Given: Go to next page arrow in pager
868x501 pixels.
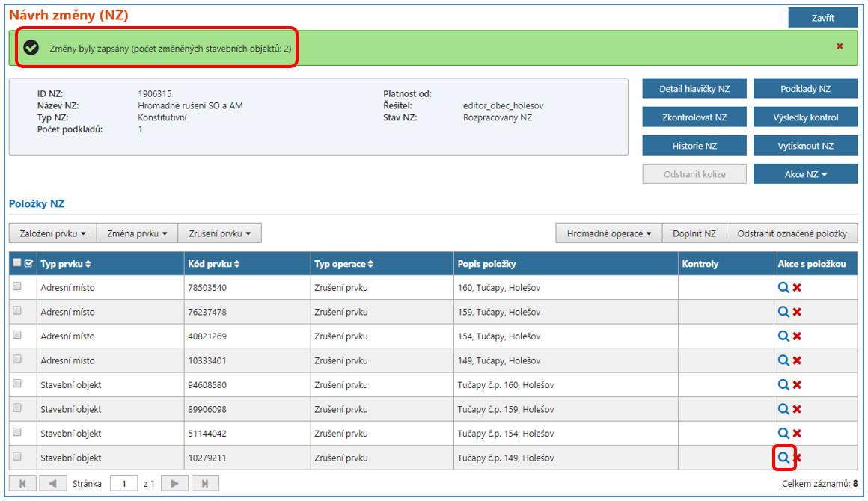Looking at the screenshot, I should tap(174, 484).
